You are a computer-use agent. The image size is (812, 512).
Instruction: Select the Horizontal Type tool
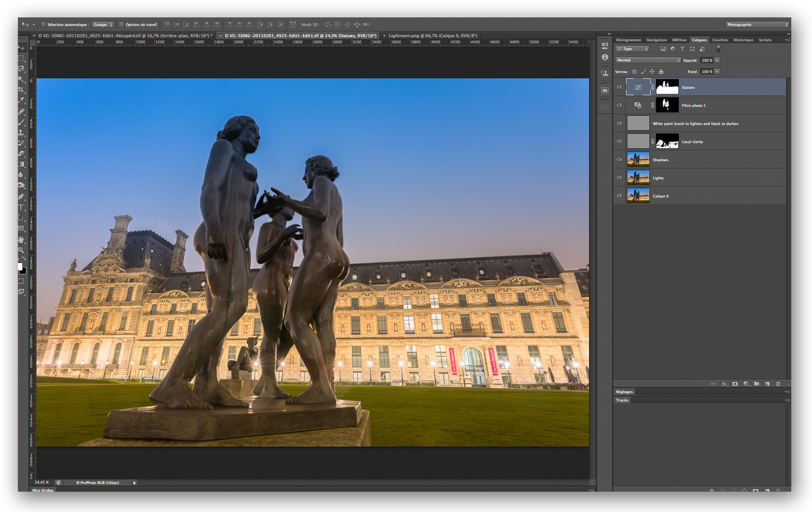(x=22, y=207)
